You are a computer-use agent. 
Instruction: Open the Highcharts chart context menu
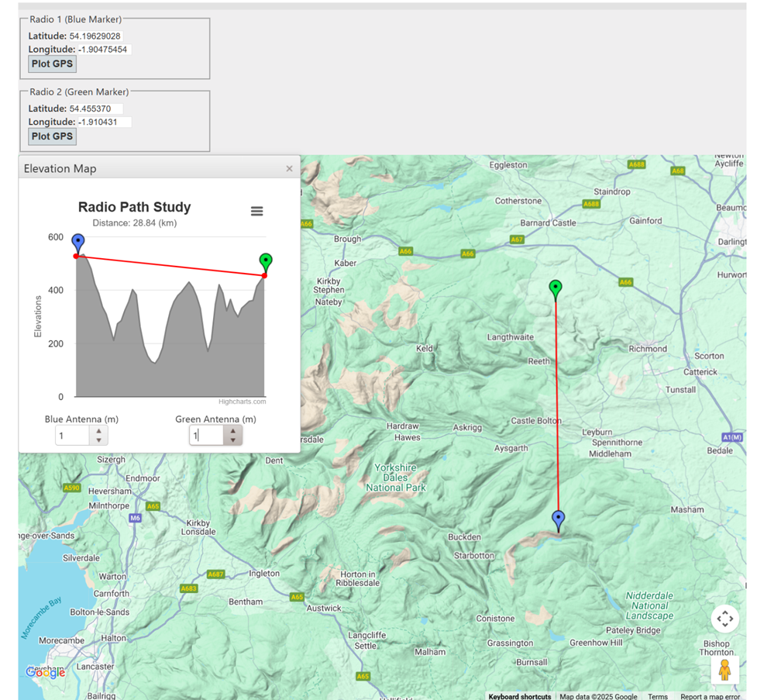256,212
